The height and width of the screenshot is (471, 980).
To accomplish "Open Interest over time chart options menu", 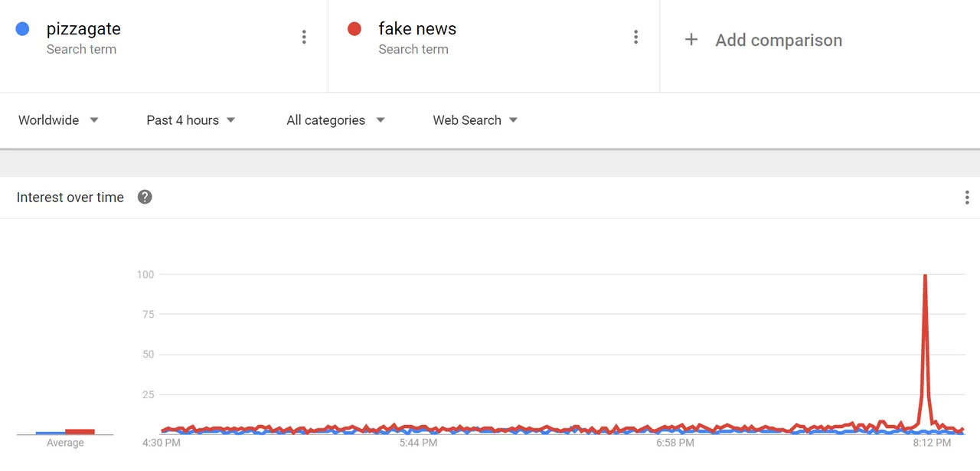I will coord(967,198).
